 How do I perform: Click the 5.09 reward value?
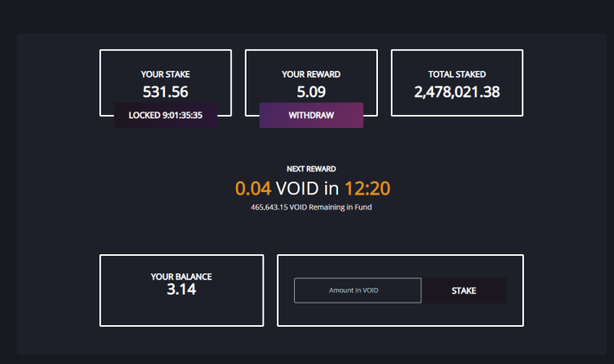tap(311, 92)
